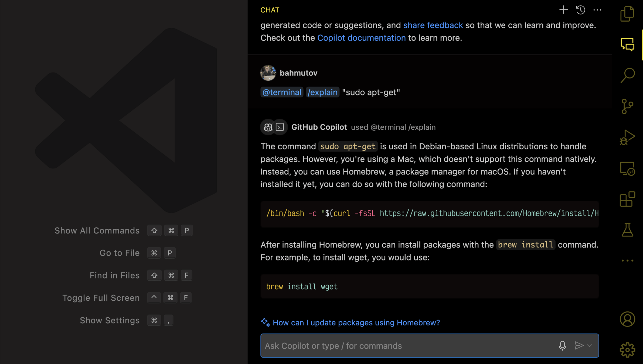
Task: Open the Copilot documentation link
Action: pos(361,38)
